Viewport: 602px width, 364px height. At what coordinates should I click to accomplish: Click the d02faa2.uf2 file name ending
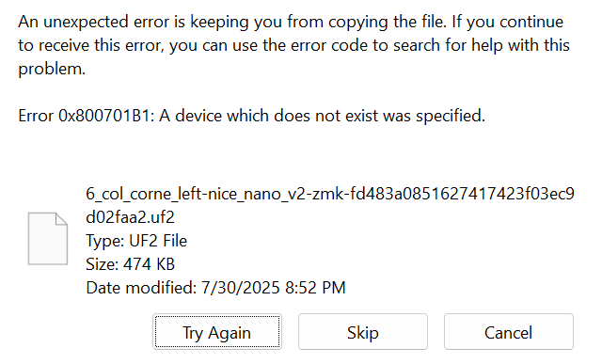(x=130, y=217)
